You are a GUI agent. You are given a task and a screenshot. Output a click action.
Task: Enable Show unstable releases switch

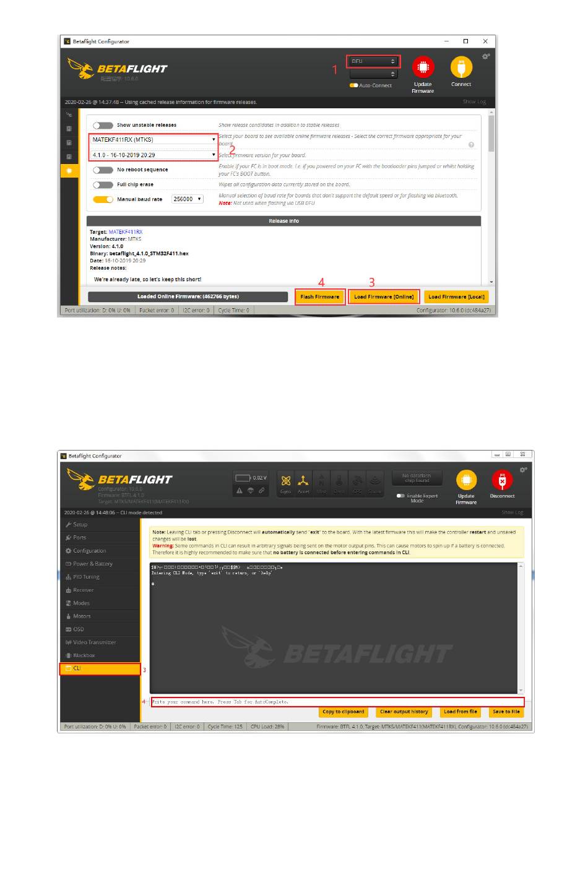pos(103,125)
